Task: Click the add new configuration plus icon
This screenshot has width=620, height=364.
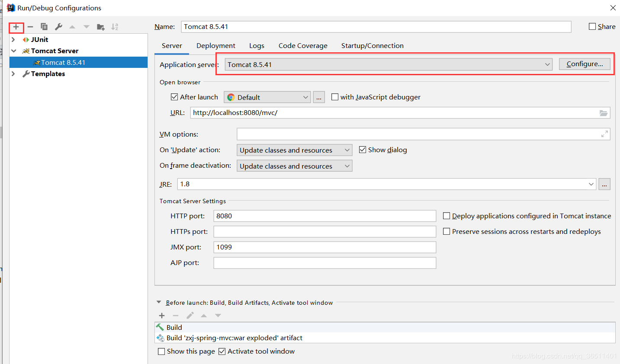Action: pyautogui.click(x=16, y=27)
